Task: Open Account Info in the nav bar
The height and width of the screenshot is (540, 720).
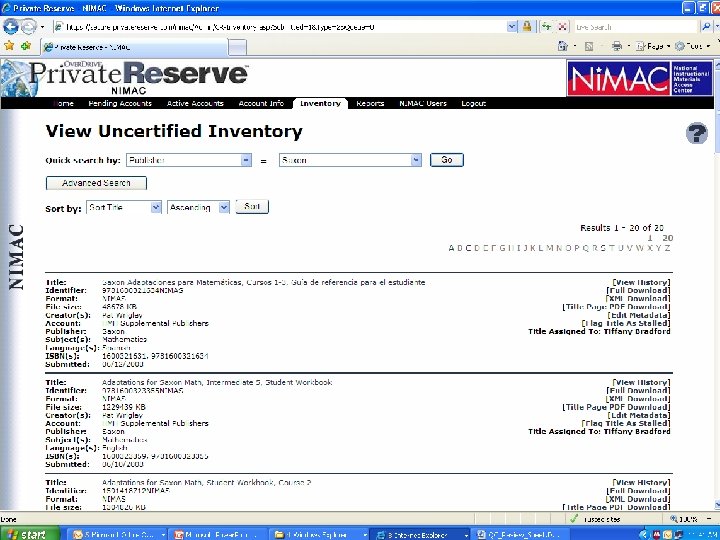Action: [x=261, y=103]
